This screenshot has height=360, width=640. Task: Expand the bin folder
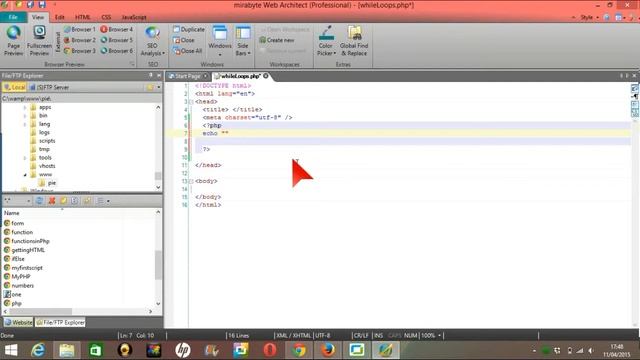(x=25, y=116)
